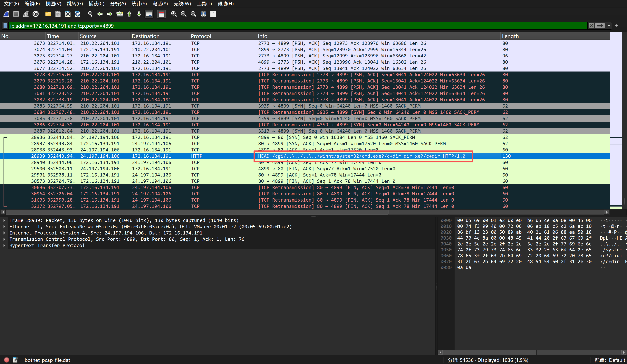Close the capture file icon
This screenshot has width=627, height=364.
68,14
